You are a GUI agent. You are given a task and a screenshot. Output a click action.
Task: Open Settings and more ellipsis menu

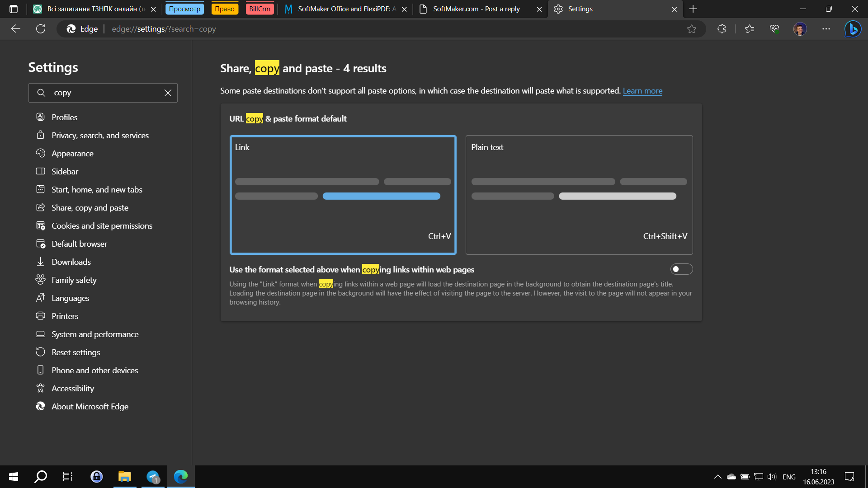click(826, 29)
